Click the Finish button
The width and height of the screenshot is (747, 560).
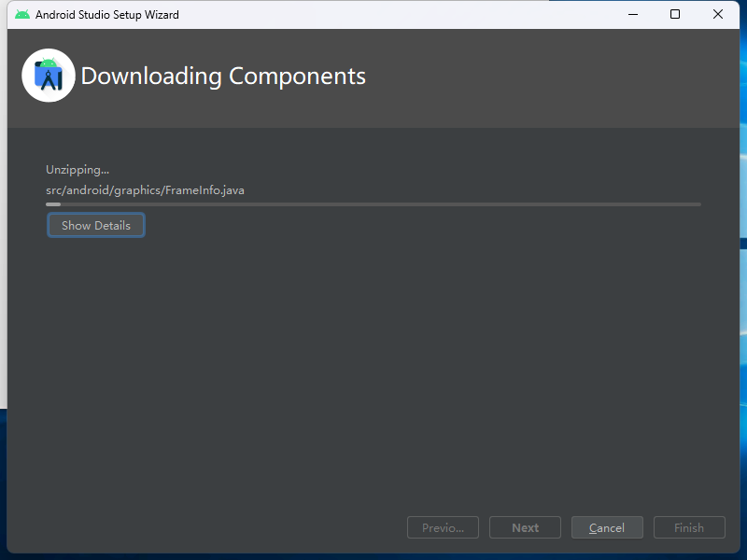click(x=689, y=527)
